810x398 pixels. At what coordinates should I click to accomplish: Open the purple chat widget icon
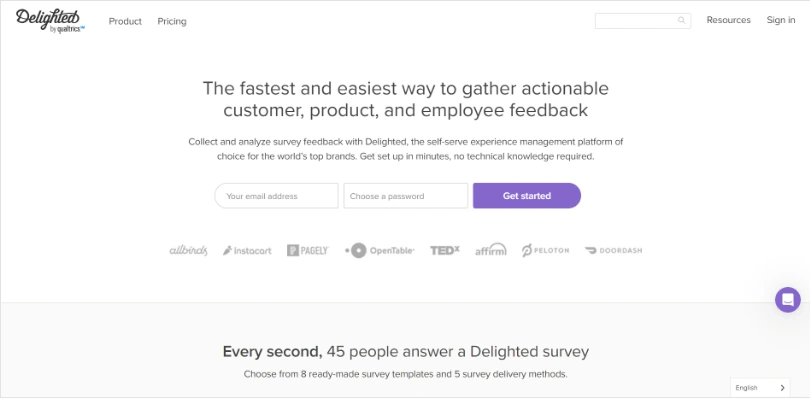pos(788,300)
